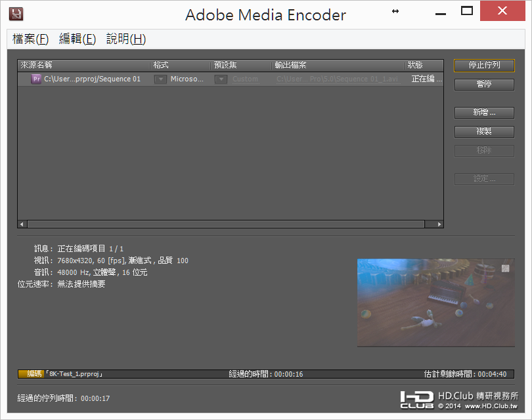
Task: Click the encoding preview thumbnail
Action: coord(435,303)
